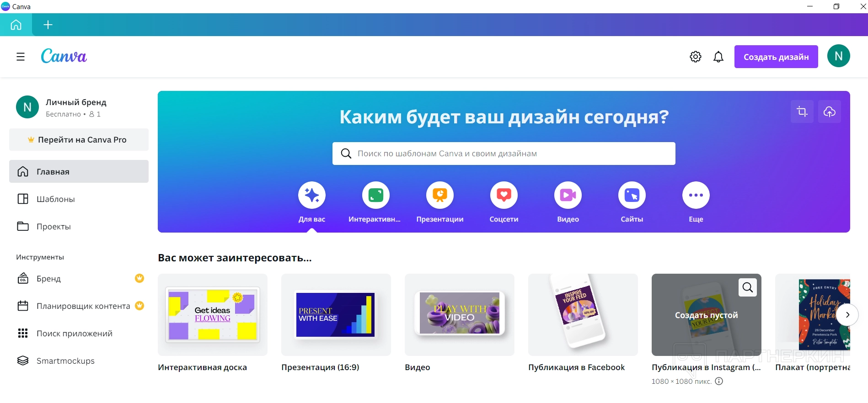Click the magnifier icon in search box
Screen dimensions: 868x403
346,154
